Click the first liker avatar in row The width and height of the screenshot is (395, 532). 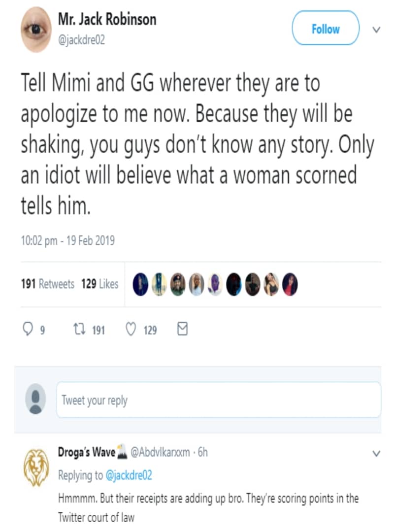(x=140, y=284)
